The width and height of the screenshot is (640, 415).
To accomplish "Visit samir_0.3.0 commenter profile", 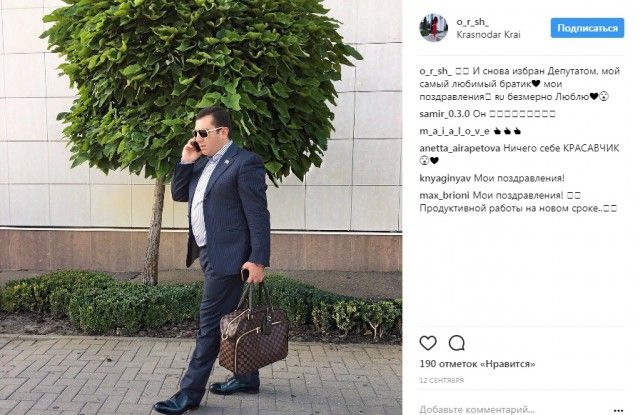I will pyautogui.click(x=444, y=114).
